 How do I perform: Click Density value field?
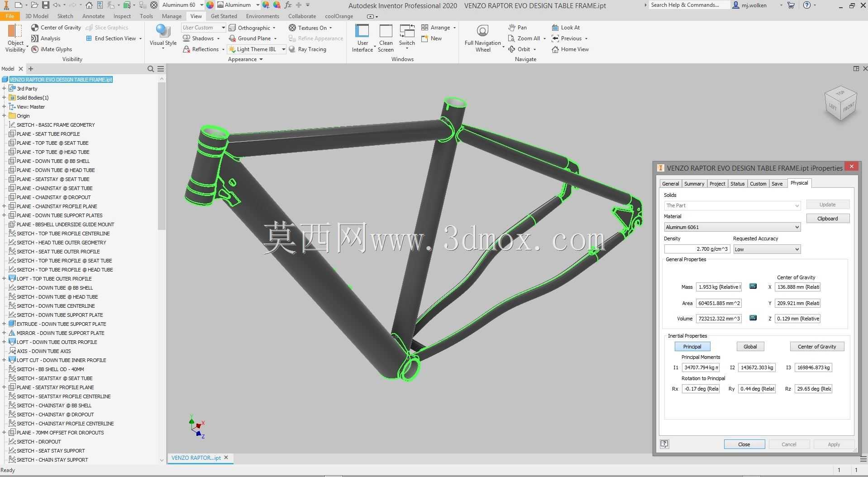[x=697, y=249]
